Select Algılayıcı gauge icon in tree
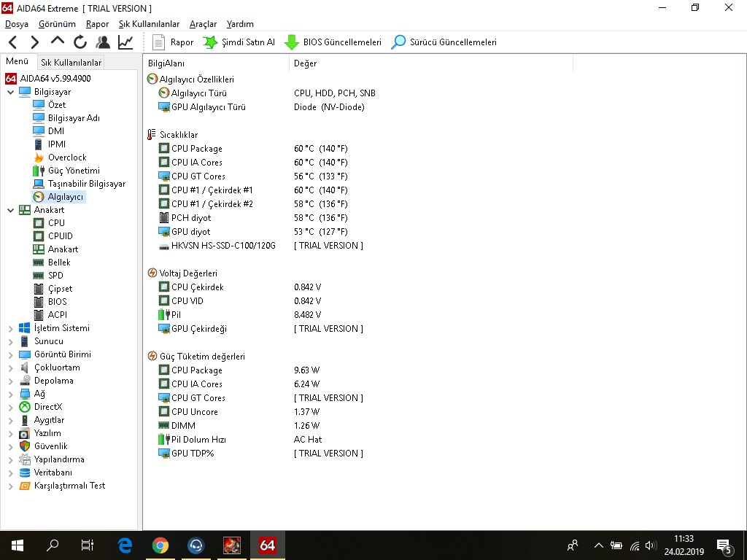 coord(39,197)
